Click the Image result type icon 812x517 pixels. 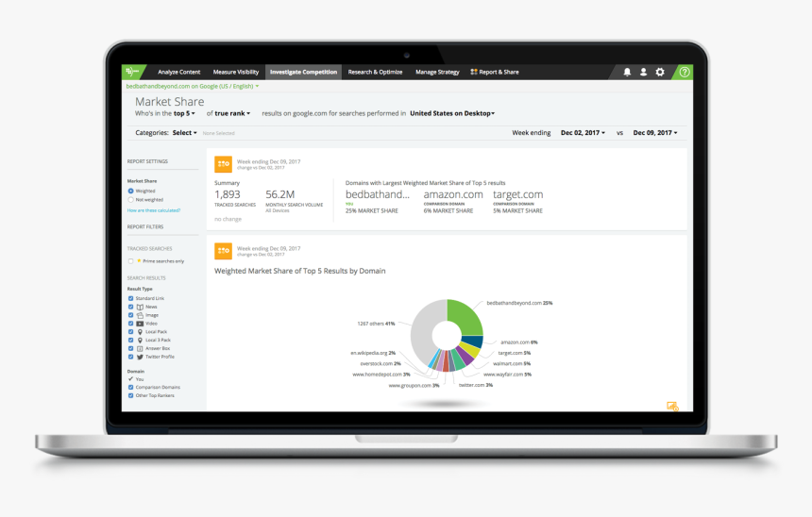click(140, 315)
